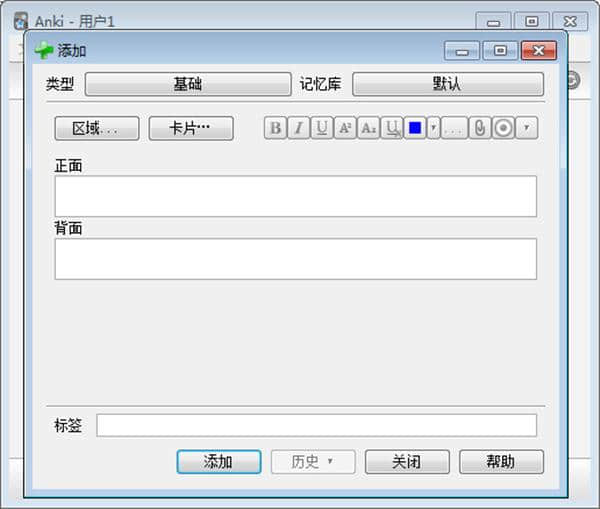Open the advanced editor options arrow

[527, 128]
